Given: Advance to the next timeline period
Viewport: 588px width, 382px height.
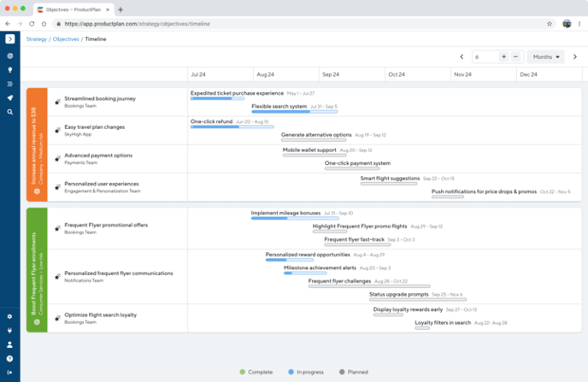Looking at the screenshot, I should (577, 56).
